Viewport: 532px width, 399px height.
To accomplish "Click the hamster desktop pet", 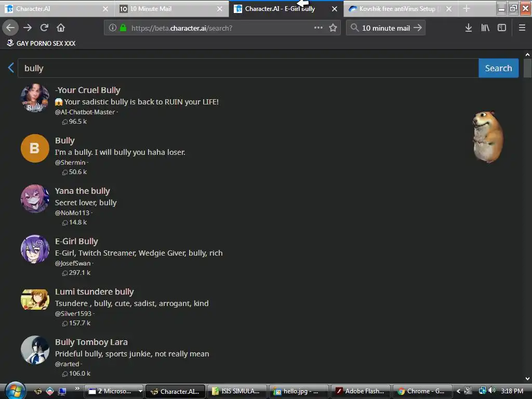I will point(488,137).
